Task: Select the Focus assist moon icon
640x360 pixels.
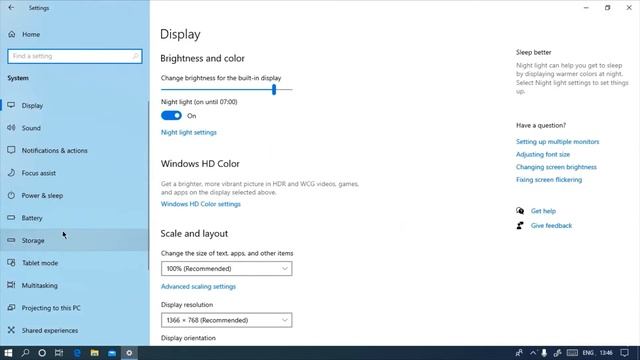Action: [11, 173]
